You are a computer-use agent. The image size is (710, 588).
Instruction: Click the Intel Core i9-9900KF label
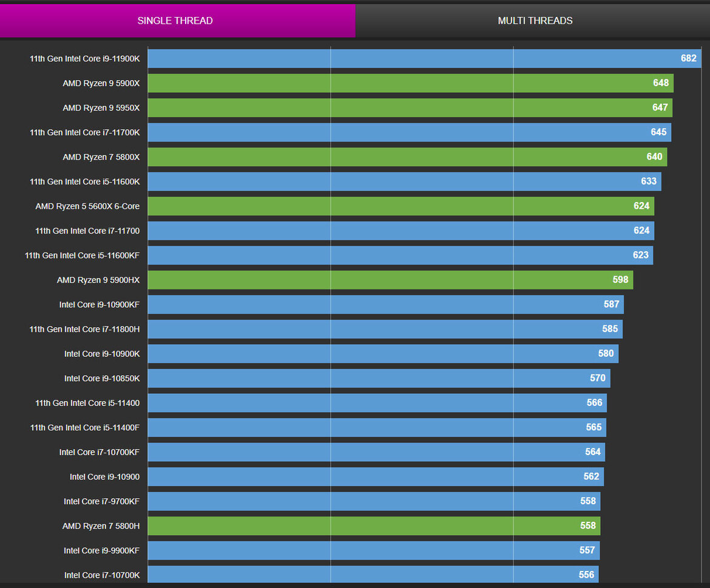(x=101, y=550)
